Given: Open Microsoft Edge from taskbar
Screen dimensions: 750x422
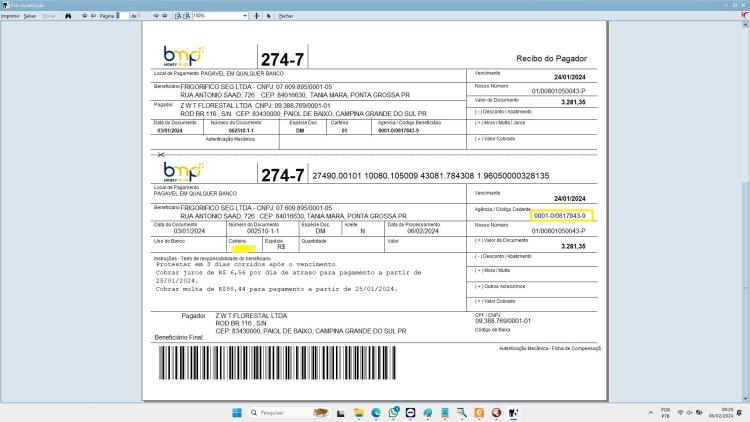Looking at the screenshot, I should (376, 412).
